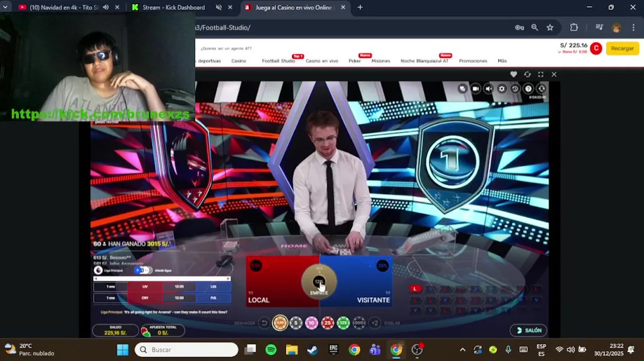Image resolution: width=644 pixels, height=361 pixels.
Task: Toggle the video camera icon in game
Action: pos(475,89)
